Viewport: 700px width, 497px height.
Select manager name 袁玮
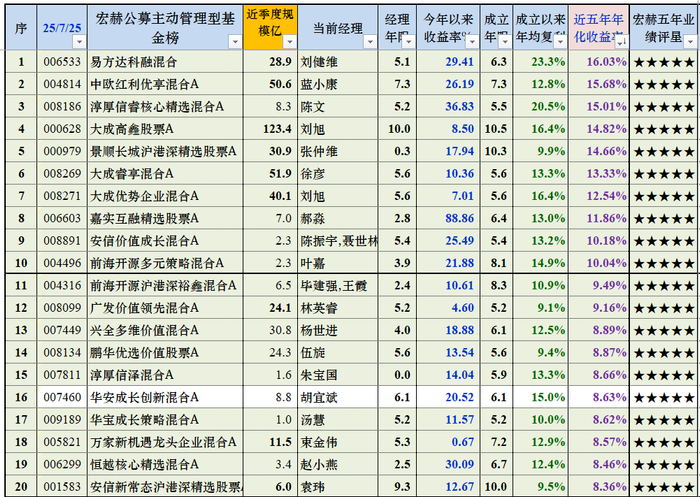312,486
